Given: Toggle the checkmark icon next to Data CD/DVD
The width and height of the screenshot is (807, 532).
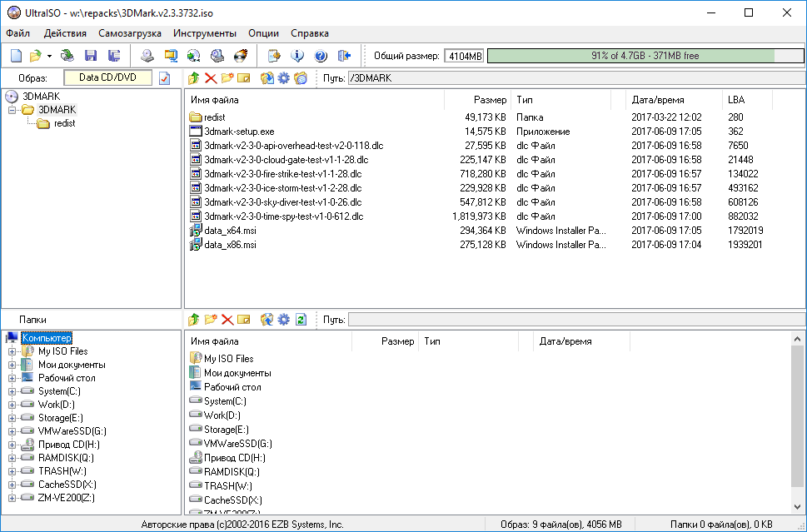Looking at the screenshot, I should [x=164, y=78].
